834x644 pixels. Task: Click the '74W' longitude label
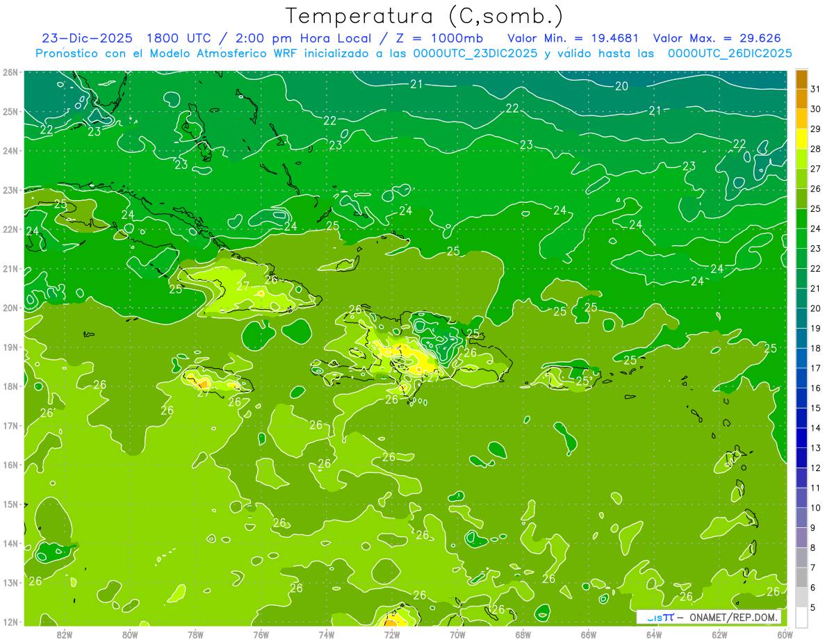point(327,634)
